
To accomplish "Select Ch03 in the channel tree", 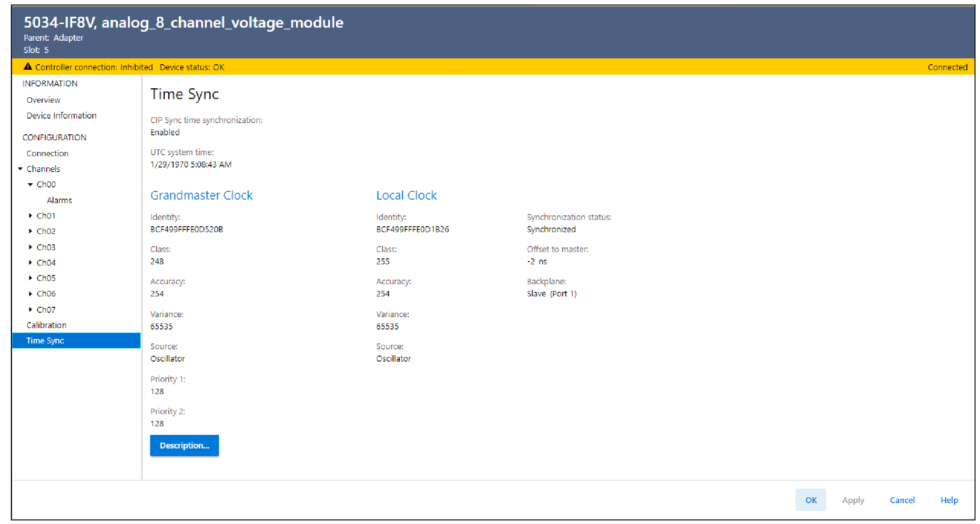I will point(46,247).
